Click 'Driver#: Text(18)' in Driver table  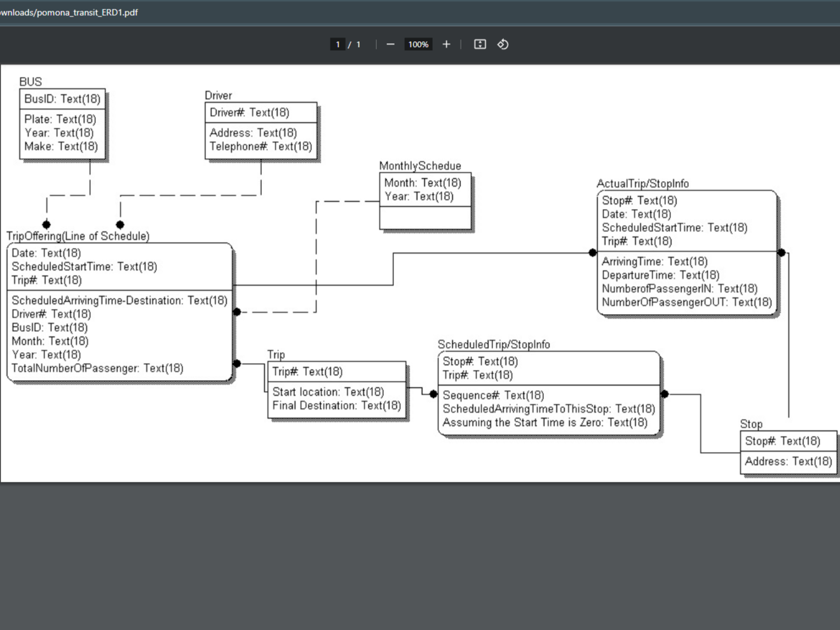click(249, 113)
